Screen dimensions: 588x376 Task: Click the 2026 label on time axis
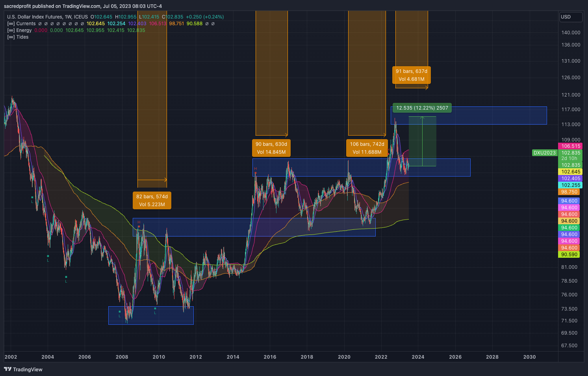coord(455,357)
